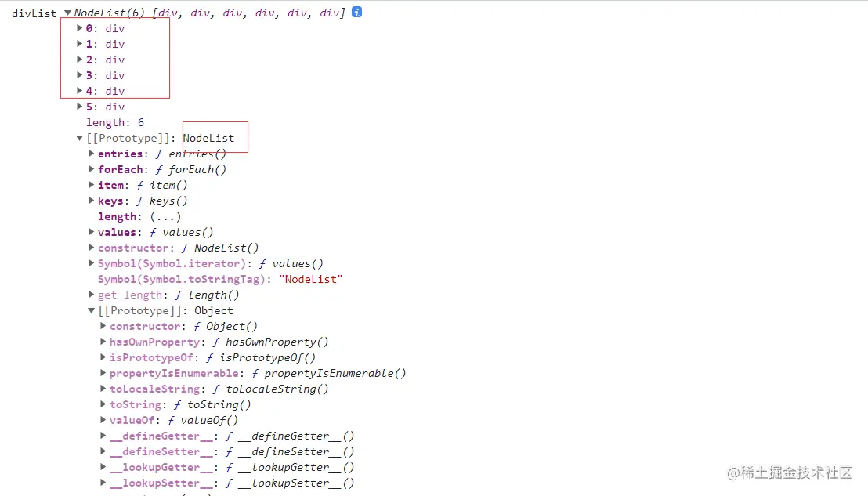Click the f forEach() function value

click(x=191, y=169)
